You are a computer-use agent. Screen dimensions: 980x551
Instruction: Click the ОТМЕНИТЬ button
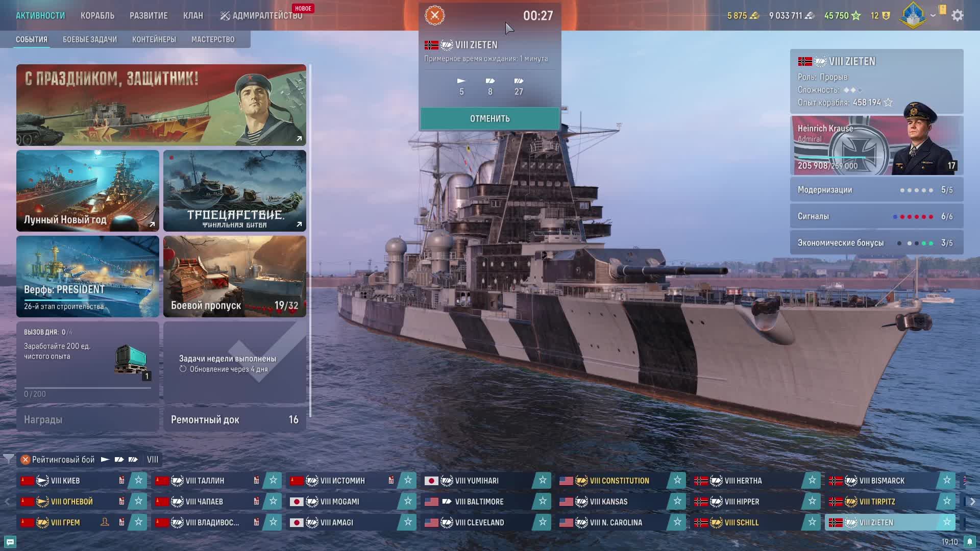coord(490,118)
